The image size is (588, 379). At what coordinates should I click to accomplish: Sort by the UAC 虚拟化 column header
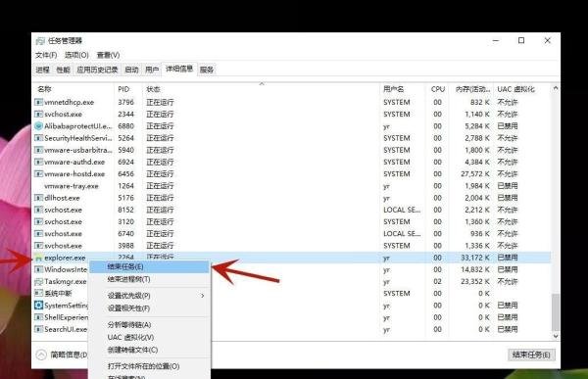coord(522,89)
